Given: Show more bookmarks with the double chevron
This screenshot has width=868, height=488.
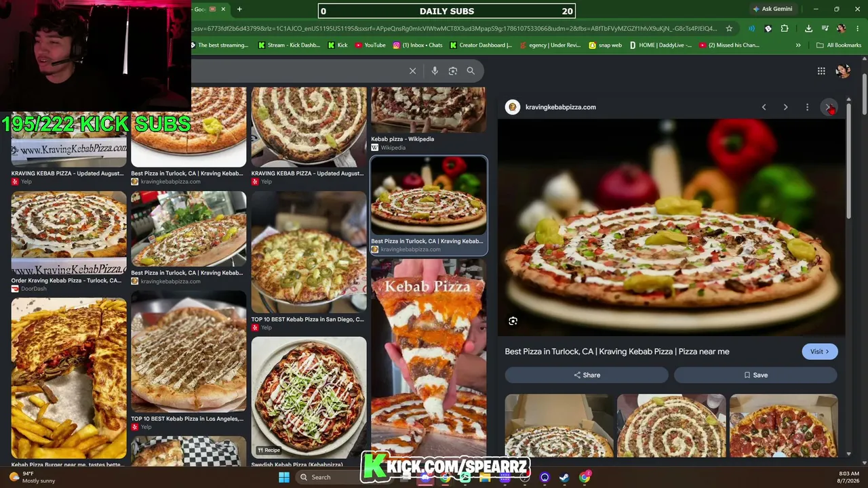Looking at the screenshot, I should (798, 45).
